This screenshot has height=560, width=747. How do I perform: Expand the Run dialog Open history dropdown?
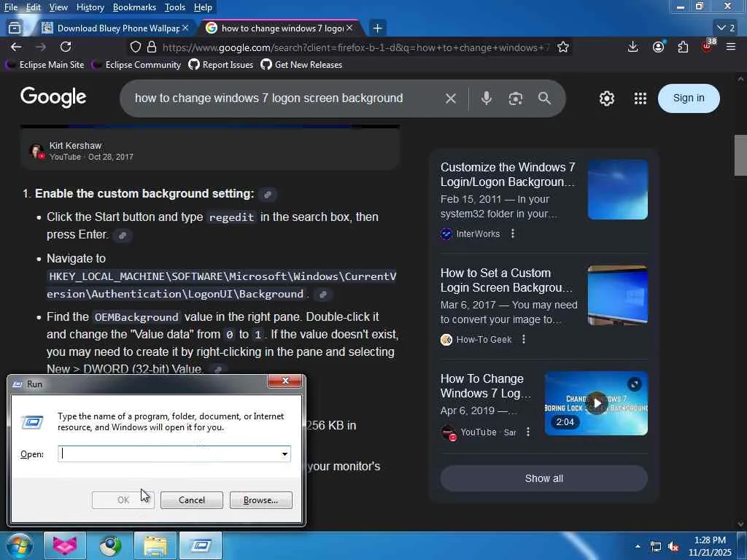pos(285,454)
